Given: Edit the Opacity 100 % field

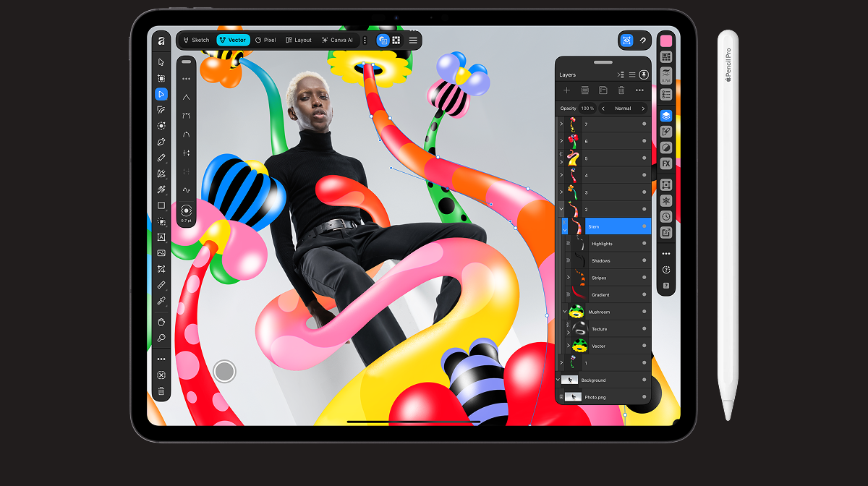Looking at the screenshot, I should (x=587, y=108).
